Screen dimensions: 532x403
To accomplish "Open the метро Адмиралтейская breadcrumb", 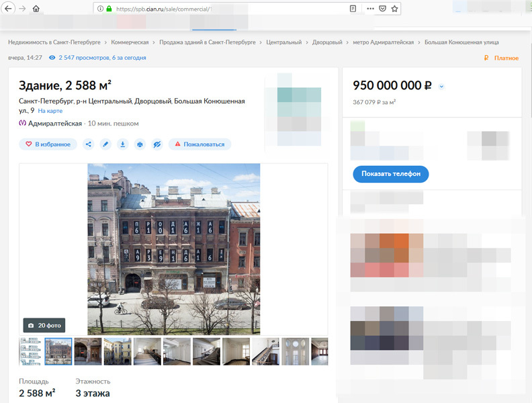I will click(384, 42).
